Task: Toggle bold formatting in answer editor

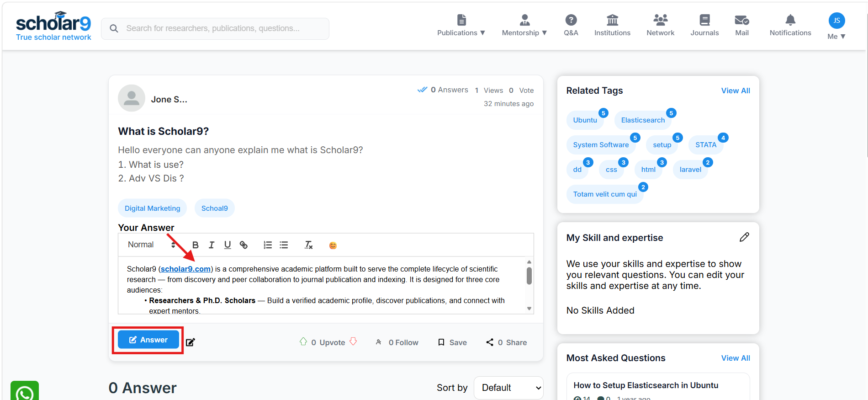Action: (196, 245)
